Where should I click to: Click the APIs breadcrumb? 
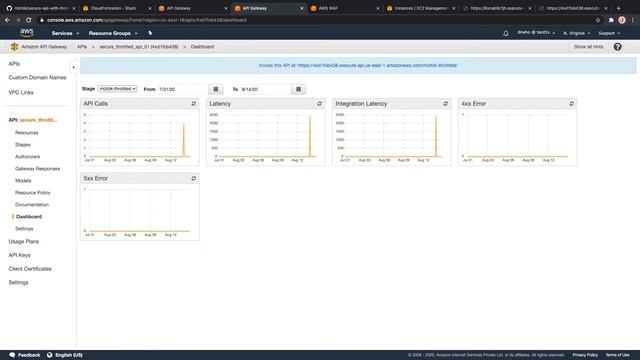[x=82, y=47]
